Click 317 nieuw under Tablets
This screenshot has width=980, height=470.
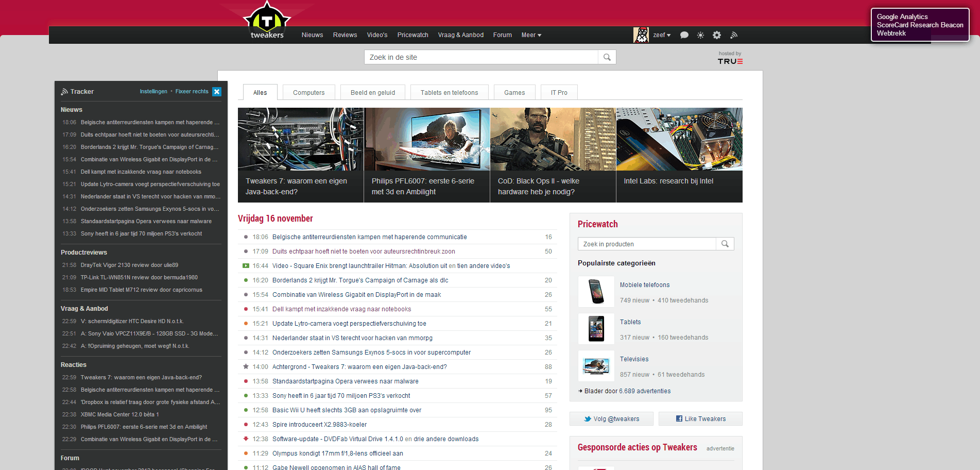[x=634, y=338]
